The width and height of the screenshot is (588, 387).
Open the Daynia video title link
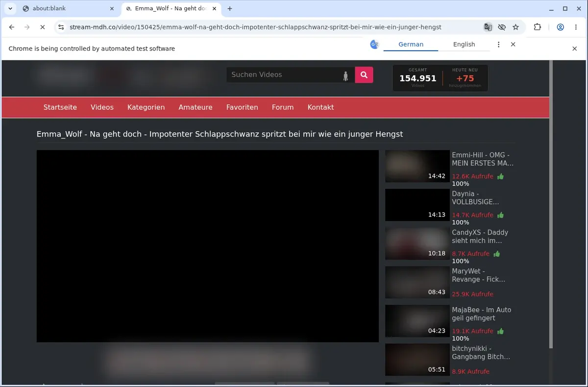tap(475, 198)
